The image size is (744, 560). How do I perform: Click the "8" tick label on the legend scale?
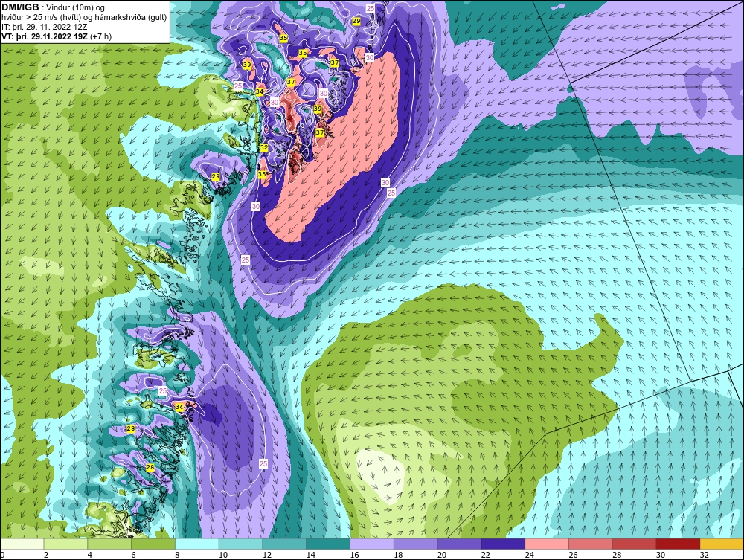click(177, 555)
